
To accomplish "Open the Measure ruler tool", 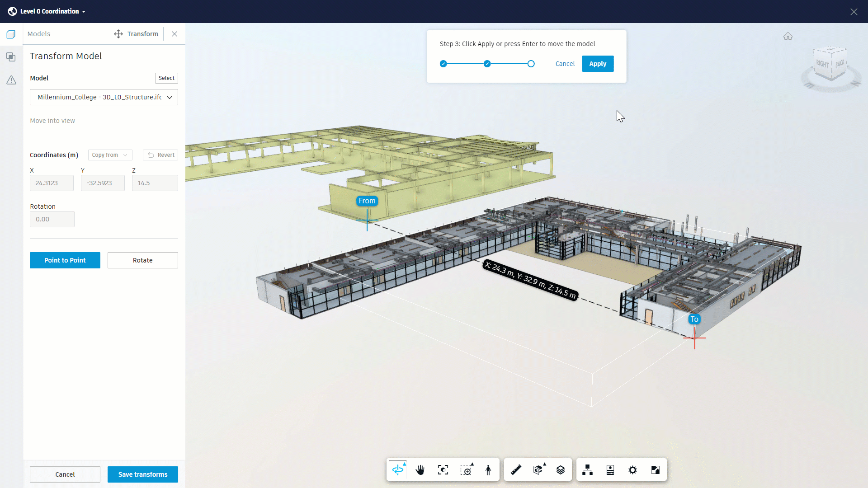I will 516,470.
